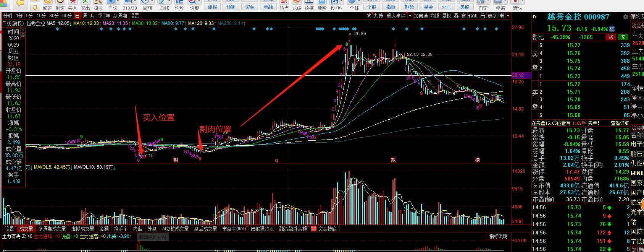Click the yellow down arrow icon
The image size is (644, 252).
35,7
